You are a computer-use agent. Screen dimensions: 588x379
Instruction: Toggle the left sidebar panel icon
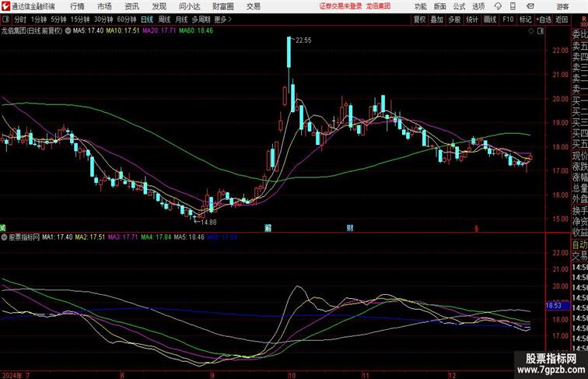click(5, 19)
